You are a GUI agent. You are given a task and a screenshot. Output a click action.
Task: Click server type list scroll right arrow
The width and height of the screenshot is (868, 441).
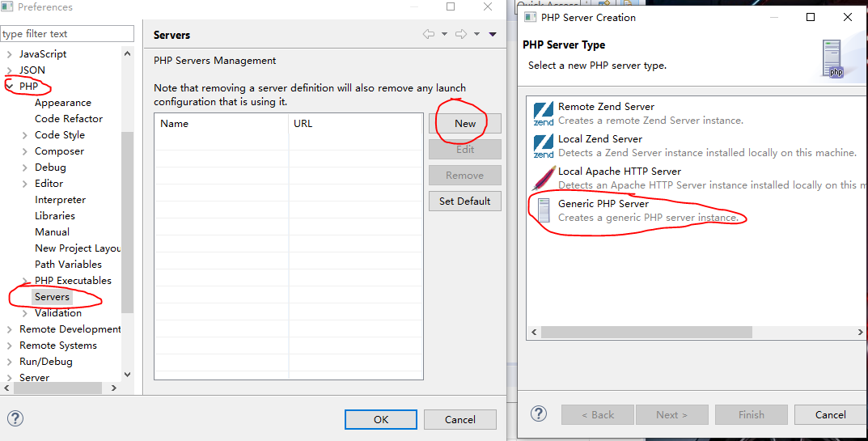pos(860,333)
